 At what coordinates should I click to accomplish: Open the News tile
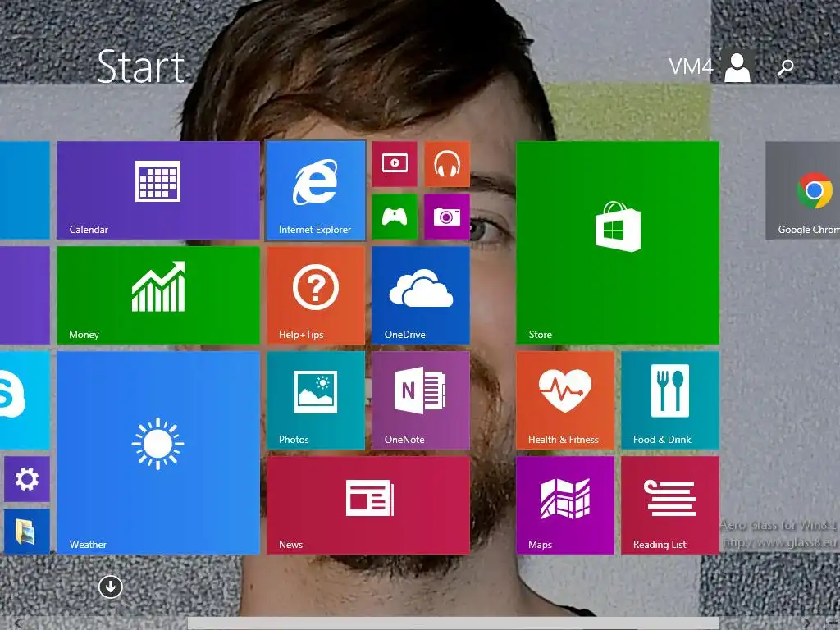click(x=368, y=505)
